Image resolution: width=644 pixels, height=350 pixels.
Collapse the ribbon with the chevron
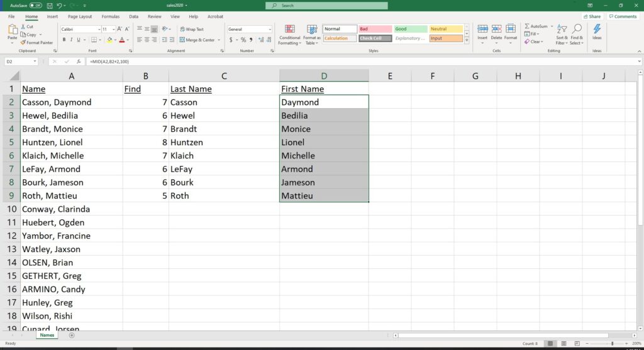tap(639, 52)
